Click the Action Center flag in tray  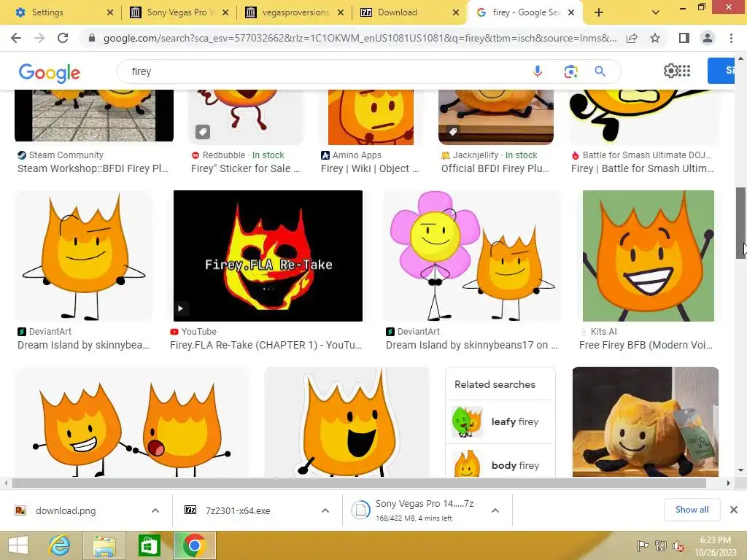pyautogui.click(x=643, y=546)
